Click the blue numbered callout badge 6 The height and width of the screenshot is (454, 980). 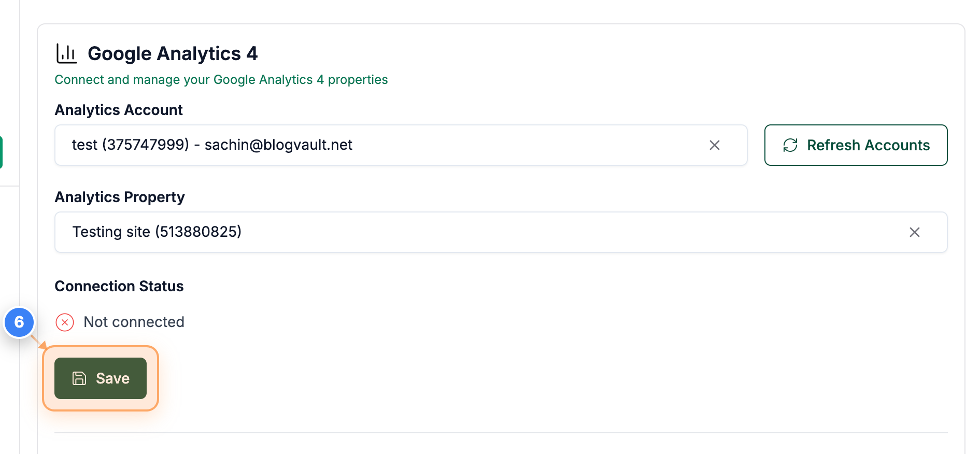19,322
